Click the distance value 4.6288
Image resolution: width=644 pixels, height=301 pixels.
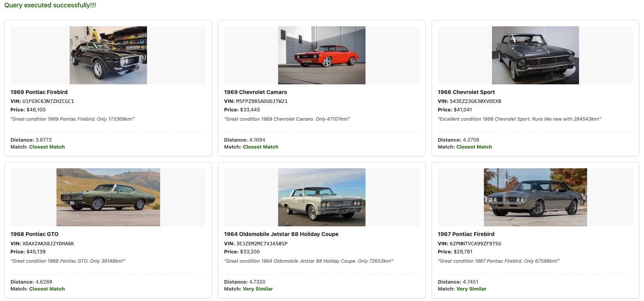pyautogui.click(x=44, y=282)
